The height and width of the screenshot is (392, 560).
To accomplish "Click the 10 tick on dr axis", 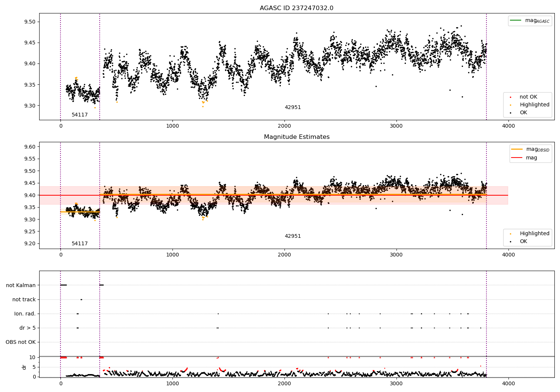I will (x=32, y=358).
